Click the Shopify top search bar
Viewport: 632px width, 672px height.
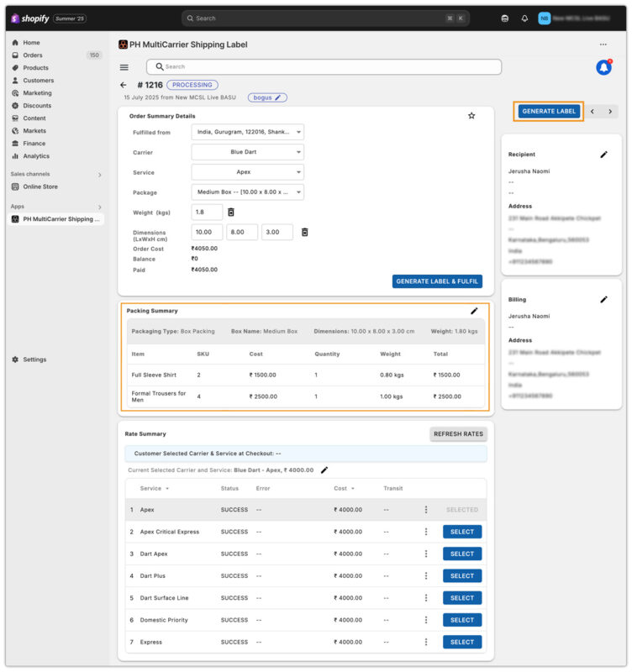coord(325,18)
